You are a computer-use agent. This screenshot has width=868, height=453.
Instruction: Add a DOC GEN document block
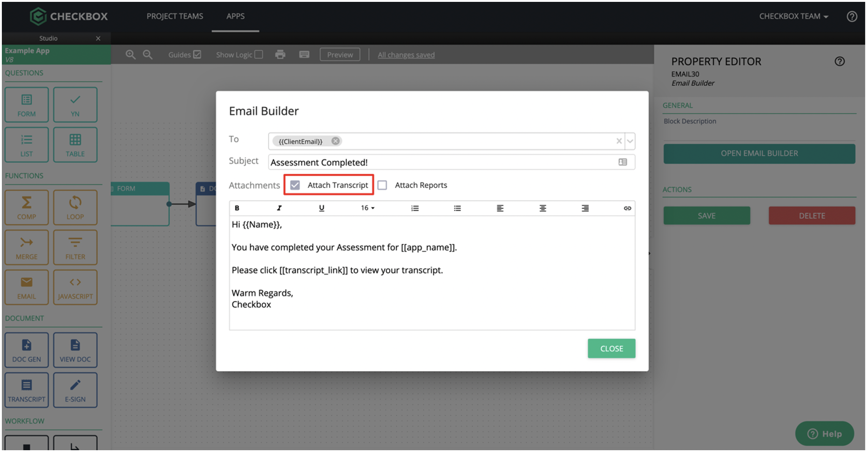(27, 350)
